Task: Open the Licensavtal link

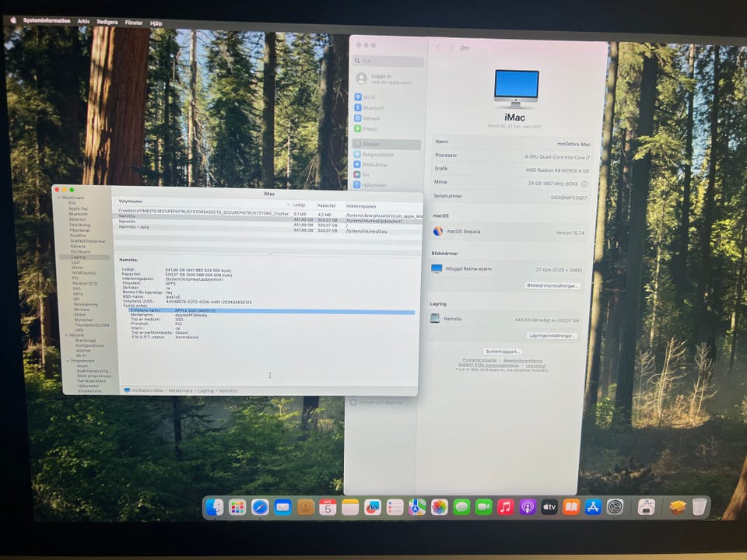Action: pos(535,366)
